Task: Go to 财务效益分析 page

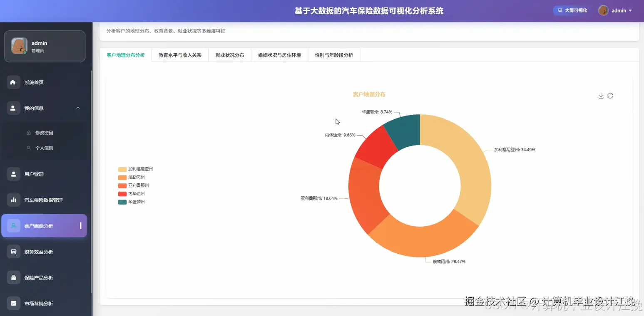Action: pyautogui.click(x=44, y=252)
